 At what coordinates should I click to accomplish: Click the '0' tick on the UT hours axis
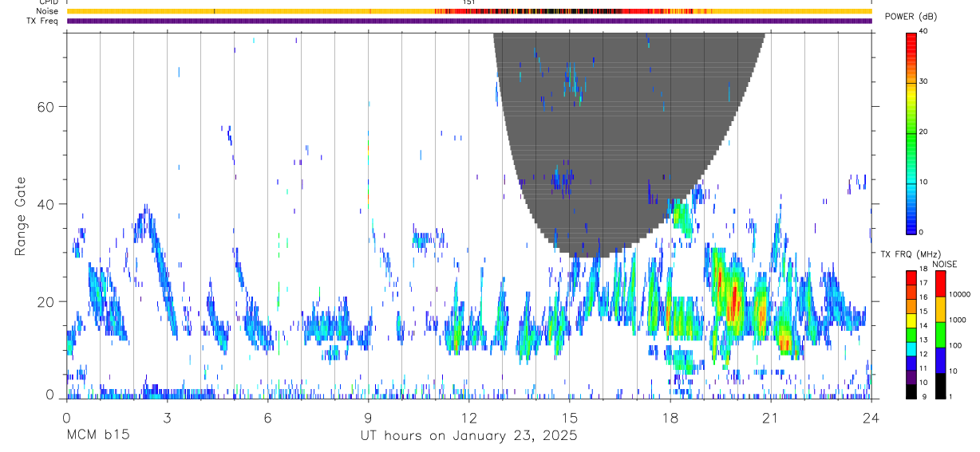[x=66, y=416]
